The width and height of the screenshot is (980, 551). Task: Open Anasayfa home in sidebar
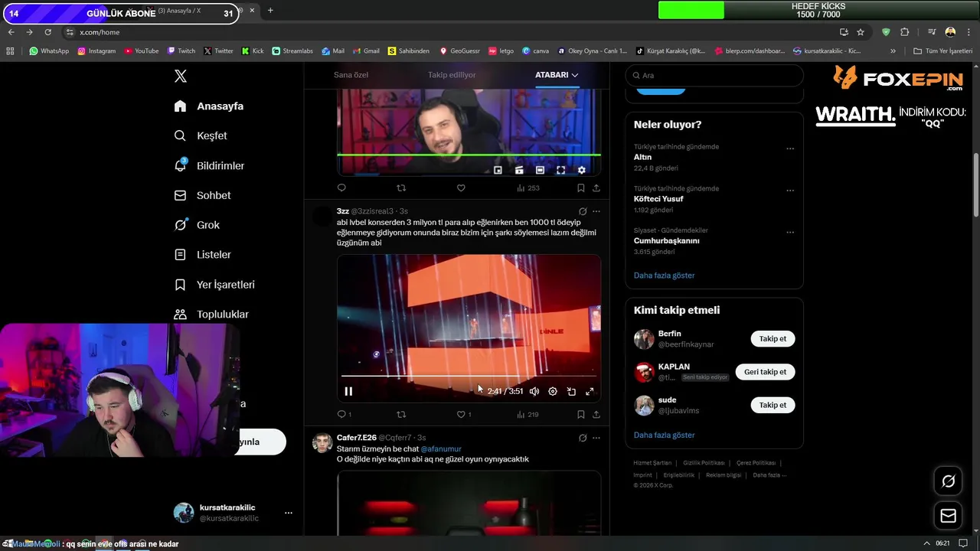coord(208,106)
